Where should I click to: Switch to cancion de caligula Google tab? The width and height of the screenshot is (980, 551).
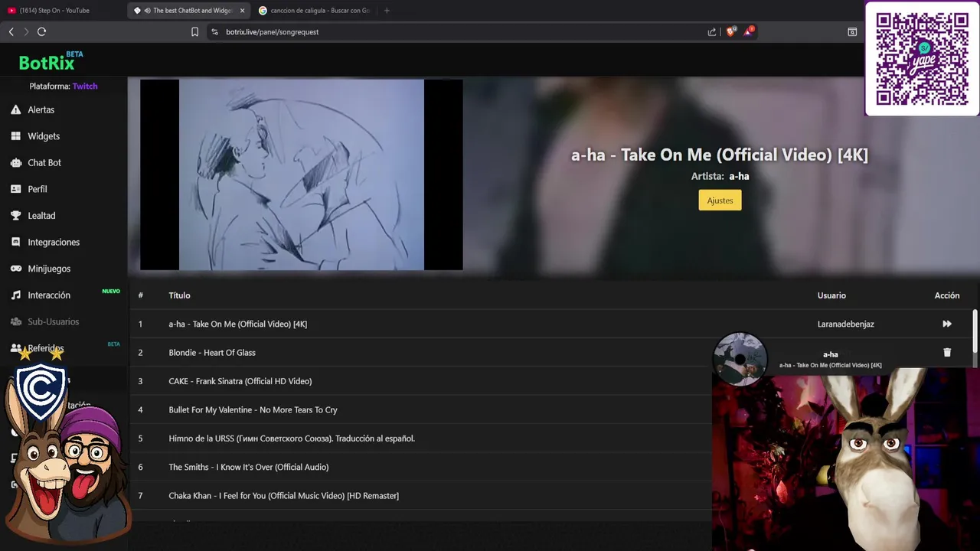pos(315,11)
